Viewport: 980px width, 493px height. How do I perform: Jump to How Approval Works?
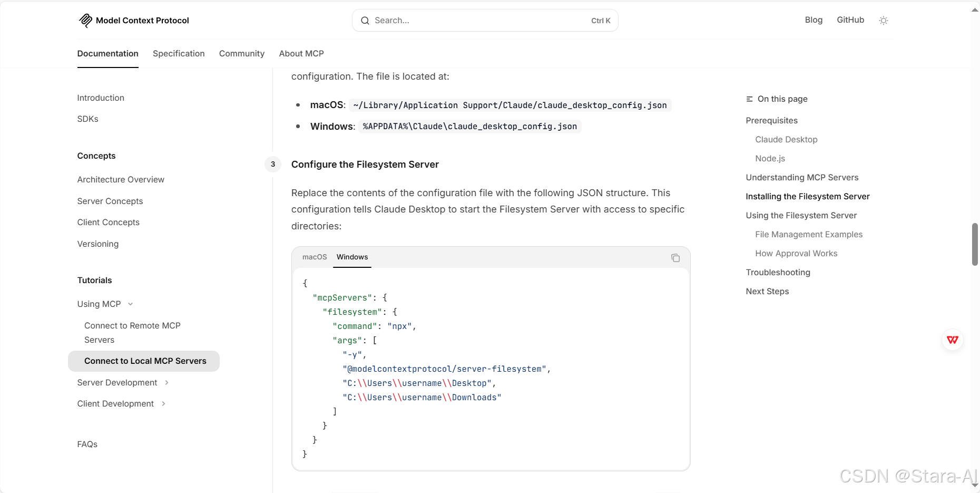click(x=796, y=254)
